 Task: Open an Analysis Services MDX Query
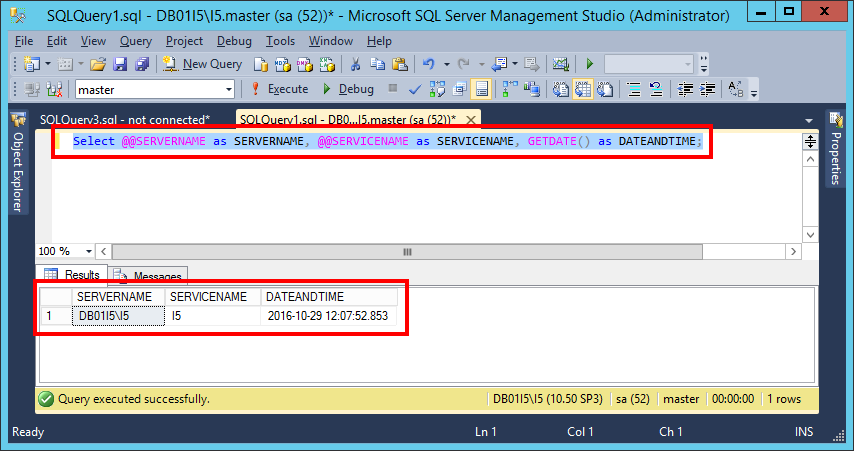tap(283, 64)
